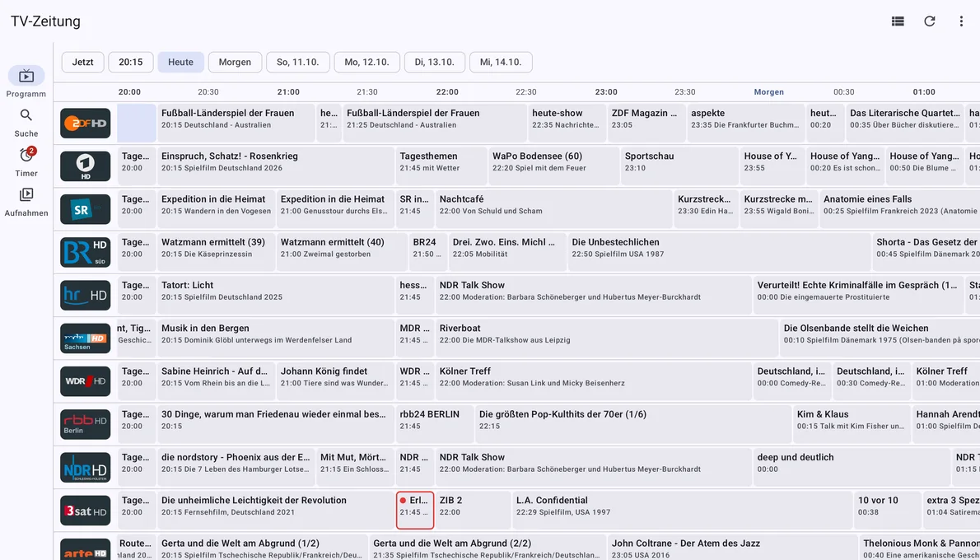
Task: Select the rbb HD Berlin channel logo
Action: 86,425
